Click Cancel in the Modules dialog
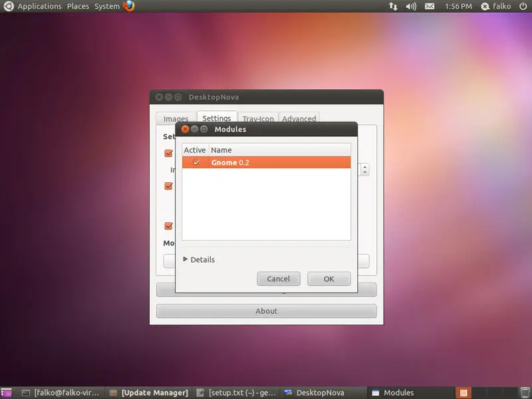The width and height of the screenshot is (532, 399). (x=279, y=279)
